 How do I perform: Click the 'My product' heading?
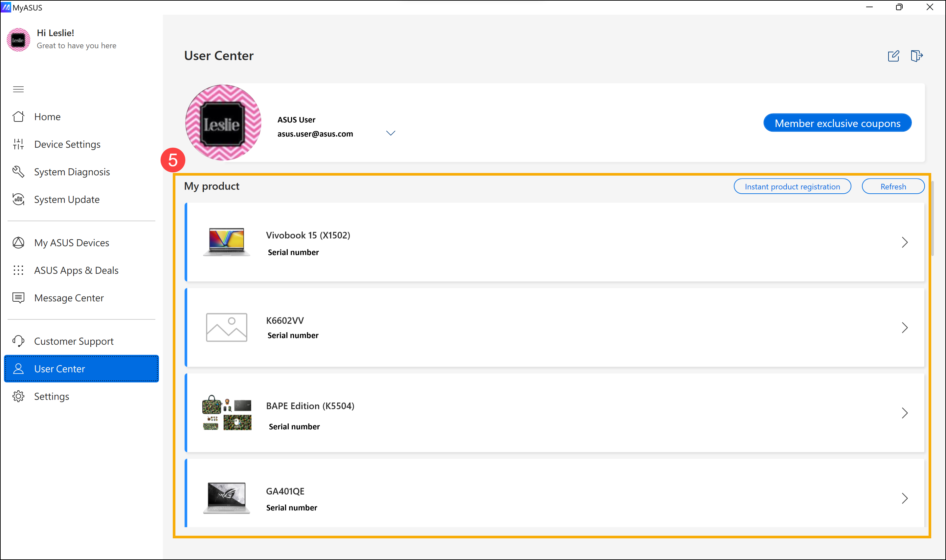click(212, 186)
